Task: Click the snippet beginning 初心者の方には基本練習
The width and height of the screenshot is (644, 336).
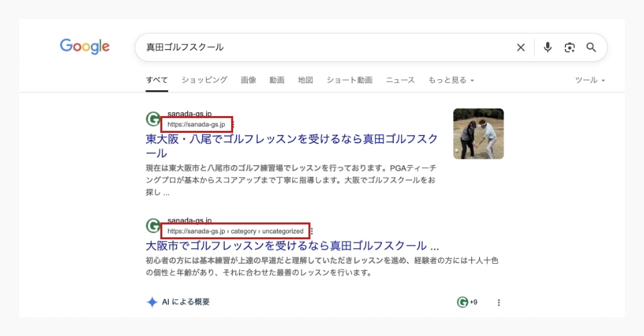Action: [322, 266]
